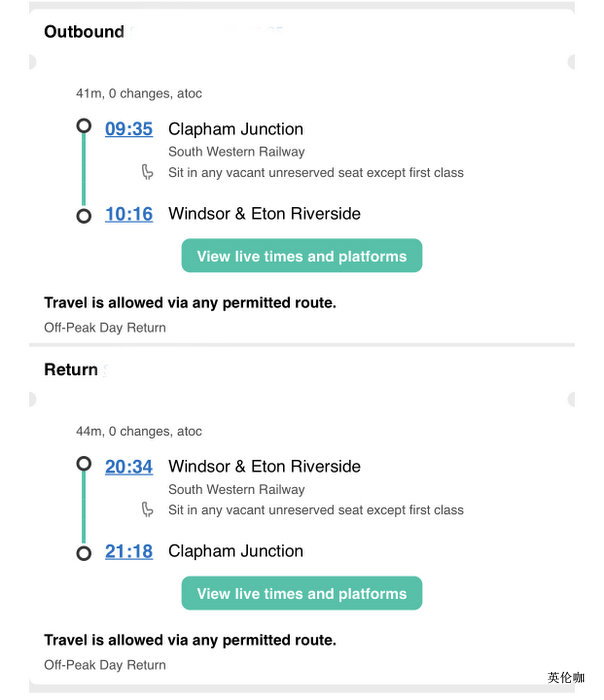Image resolution: width=604 pixels, height=700 pixels.
Task: Click the station marker beside 21:18 arrival
Action: tap(84, 552)
